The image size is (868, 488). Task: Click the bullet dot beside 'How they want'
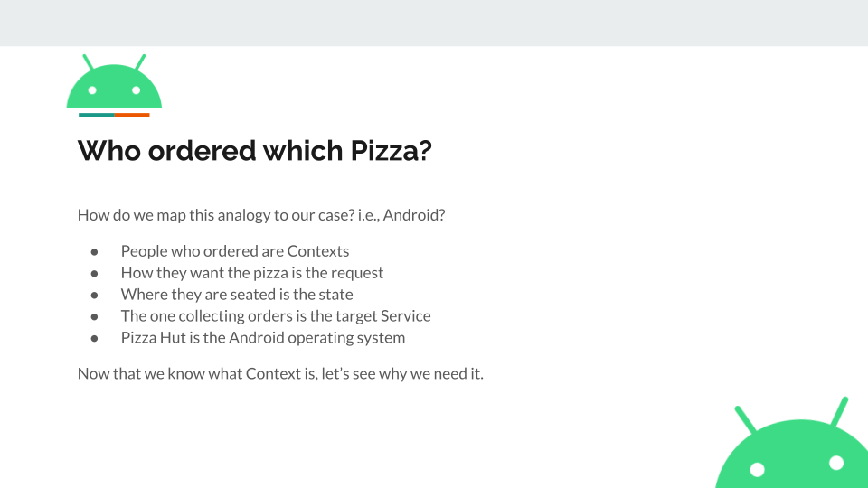[x=95, y=273]
